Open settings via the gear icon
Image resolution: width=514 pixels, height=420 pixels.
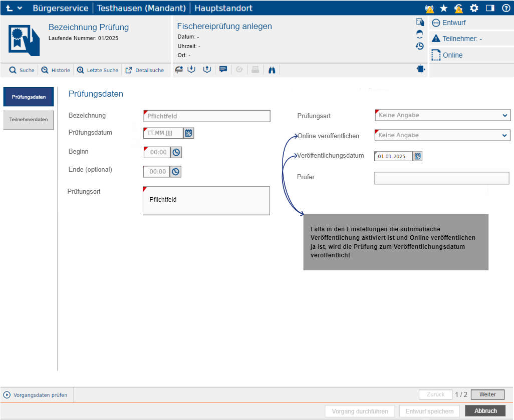474,9
